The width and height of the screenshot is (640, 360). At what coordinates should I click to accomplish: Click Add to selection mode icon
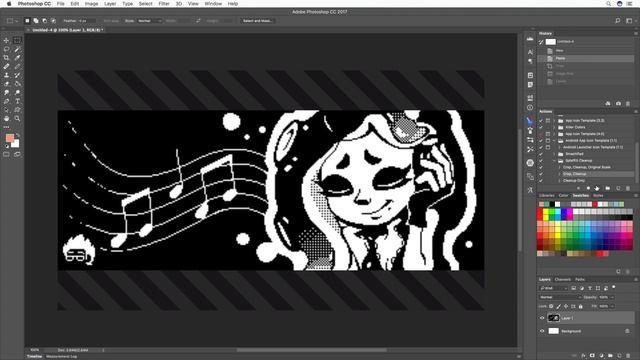(x=36, y=20)
